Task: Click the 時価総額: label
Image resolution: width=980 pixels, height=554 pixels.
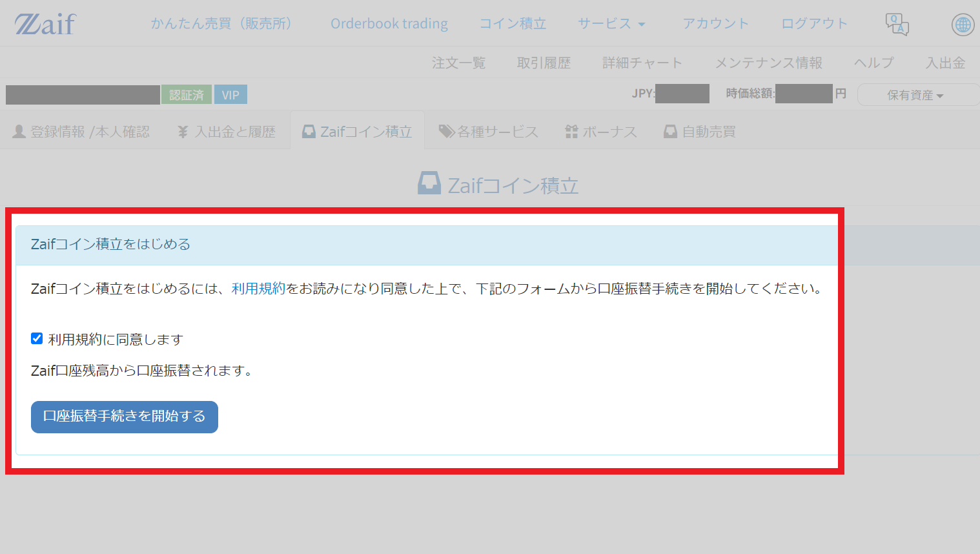Action: 750,94
